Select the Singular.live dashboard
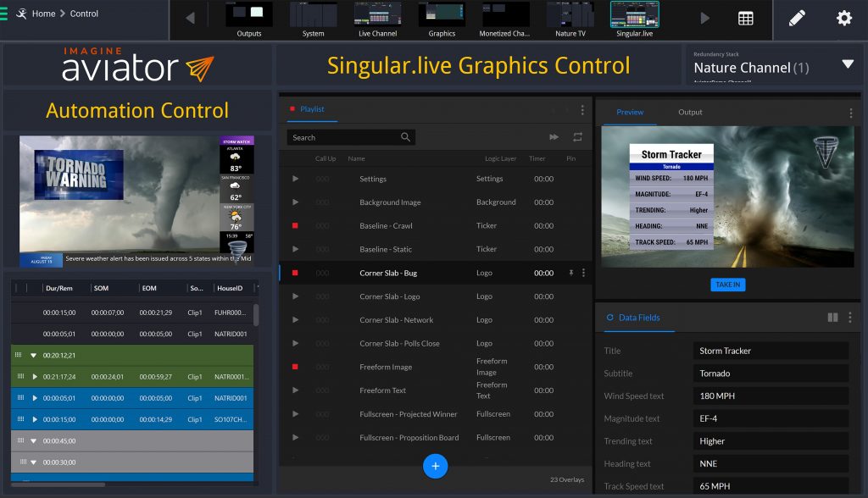Screen dimensions: 868x498 pyautogui.click(x=634, y=20)
